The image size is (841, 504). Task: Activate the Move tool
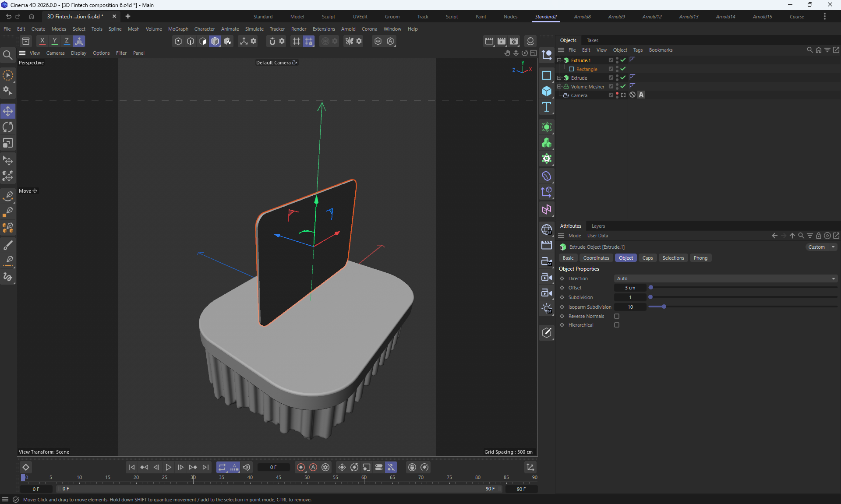(8, 111)
